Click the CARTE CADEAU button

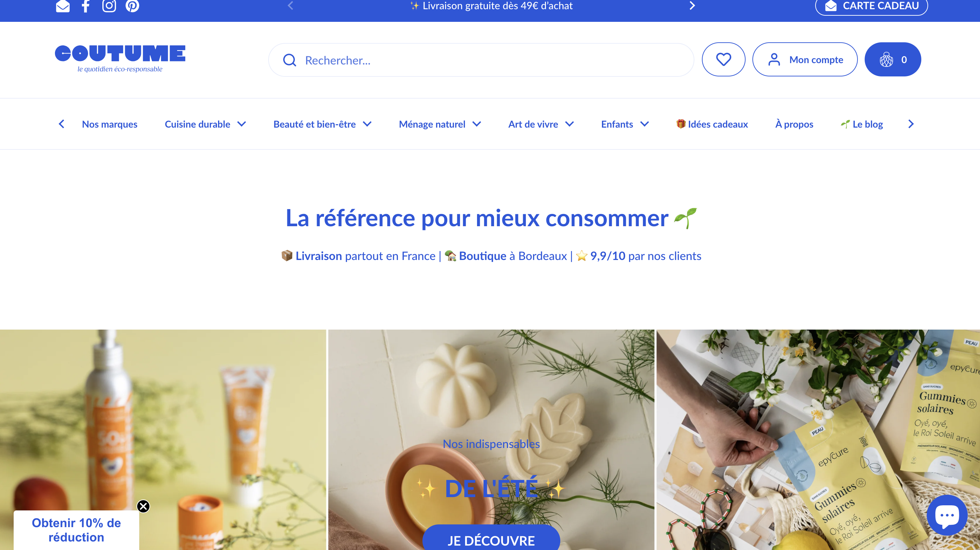[x=871, y=6]
